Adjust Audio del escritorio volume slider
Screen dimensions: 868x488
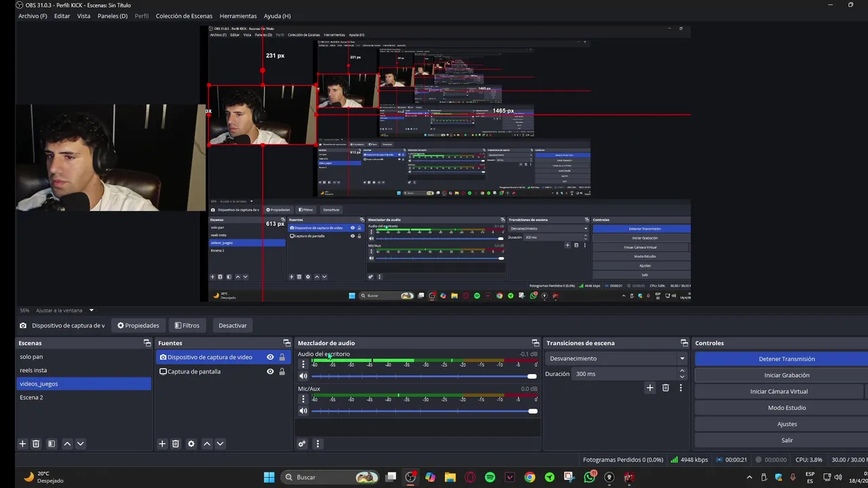coord(424,376)
